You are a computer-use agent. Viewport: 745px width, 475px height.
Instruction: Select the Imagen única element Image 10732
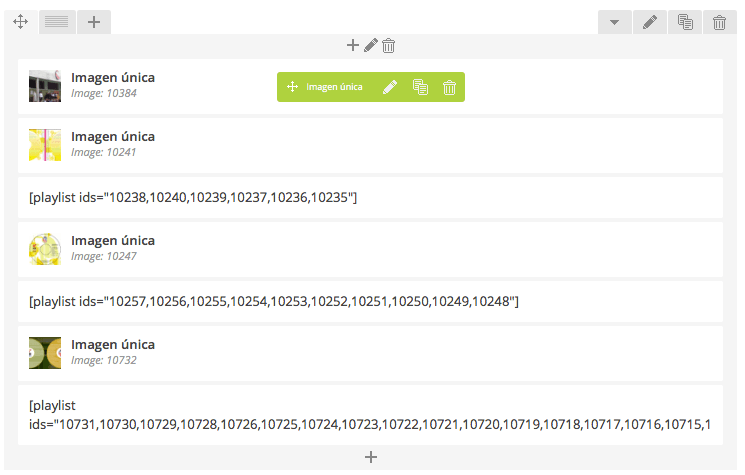[x=371, y=353]
